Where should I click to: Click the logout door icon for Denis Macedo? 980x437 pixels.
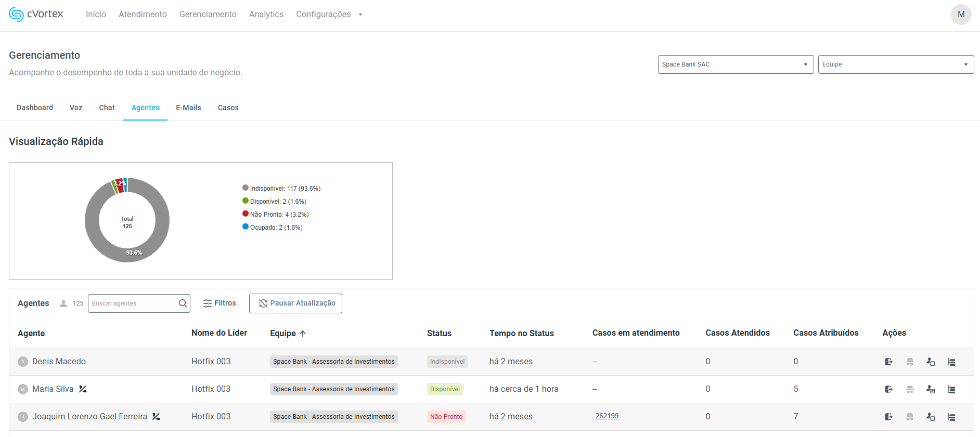pyautogui.click(x=888, y=362)
